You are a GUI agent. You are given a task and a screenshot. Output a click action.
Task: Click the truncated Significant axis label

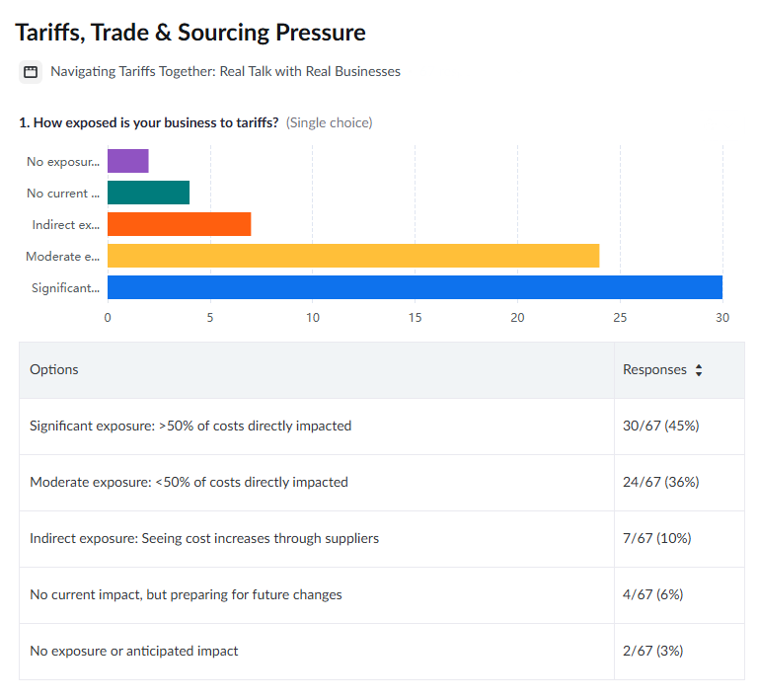point(65,287)
